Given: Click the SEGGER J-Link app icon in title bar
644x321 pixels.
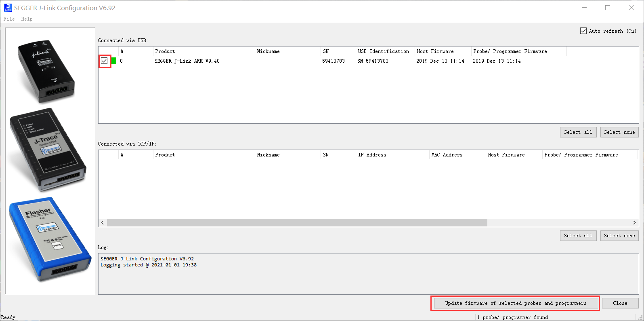Looking at the screenshot, I should coord(8,8).
